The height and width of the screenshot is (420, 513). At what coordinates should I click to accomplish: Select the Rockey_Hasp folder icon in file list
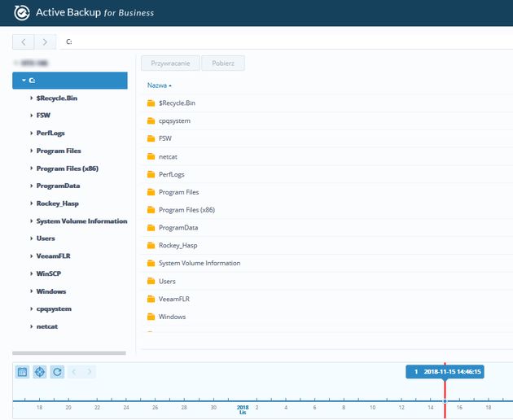click(x=151, y=245)
